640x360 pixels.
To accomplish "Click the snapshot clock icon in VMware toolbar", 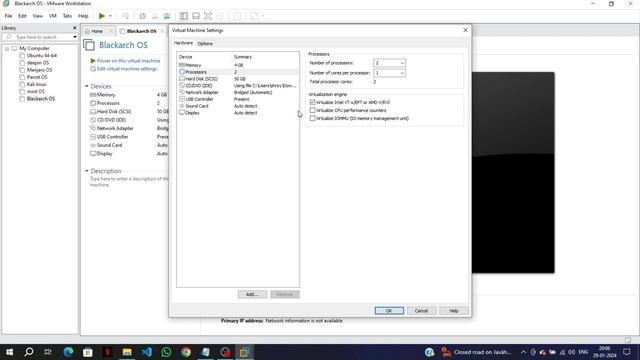I will click(x=142, y=16).
